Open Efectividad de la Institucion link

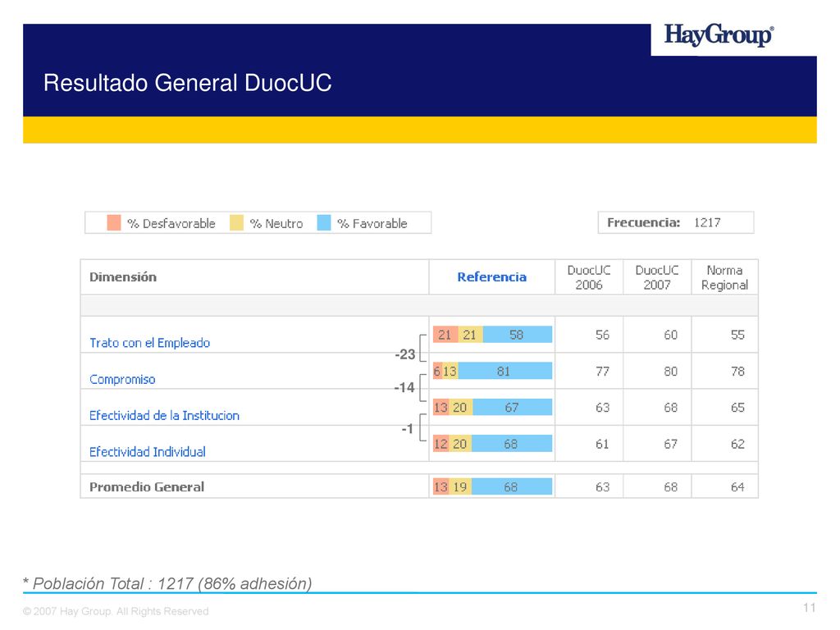coord(164,416)
